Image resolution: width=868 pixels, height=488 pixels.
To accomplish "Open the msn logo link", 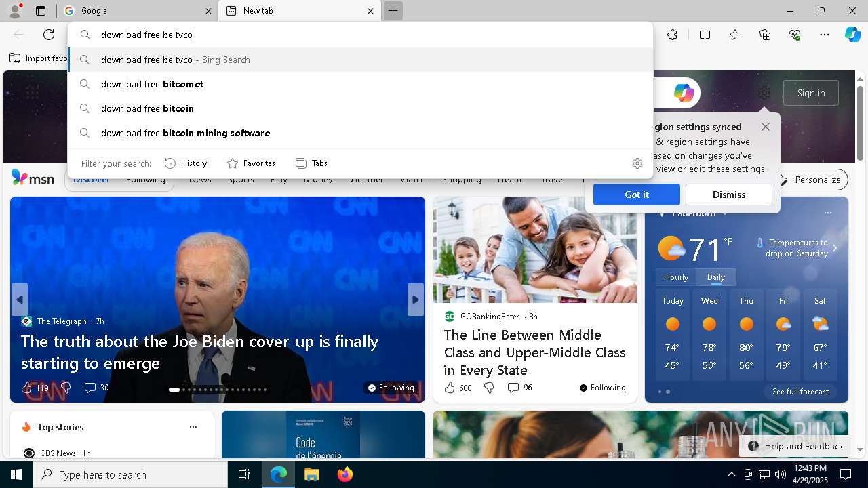I will [x=33, y=178].
